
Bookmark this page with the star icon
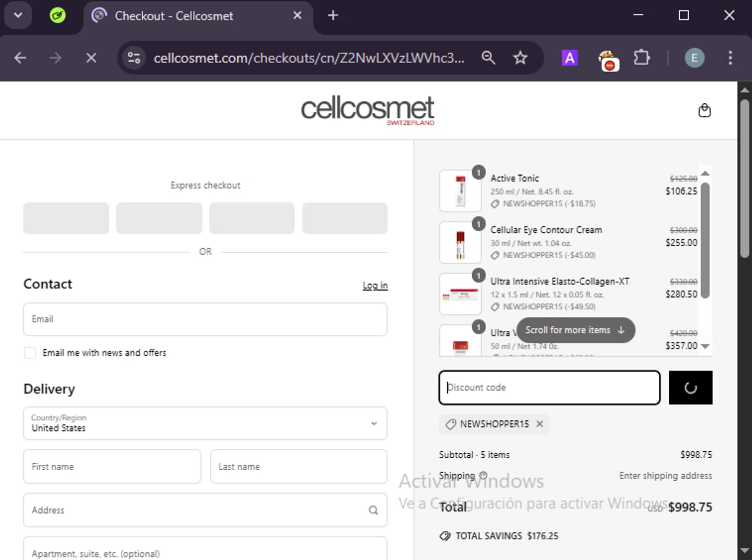520,58
